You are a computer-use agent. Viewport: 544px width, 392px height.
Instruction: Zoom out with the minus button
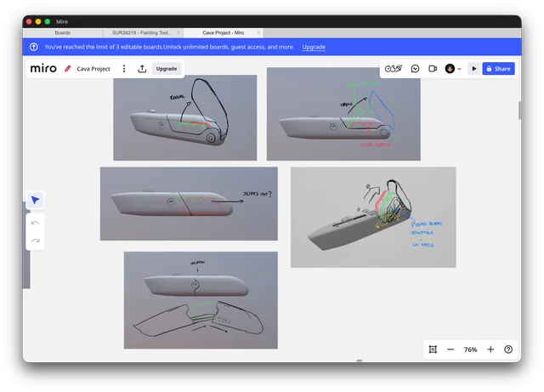coord(450,349)
